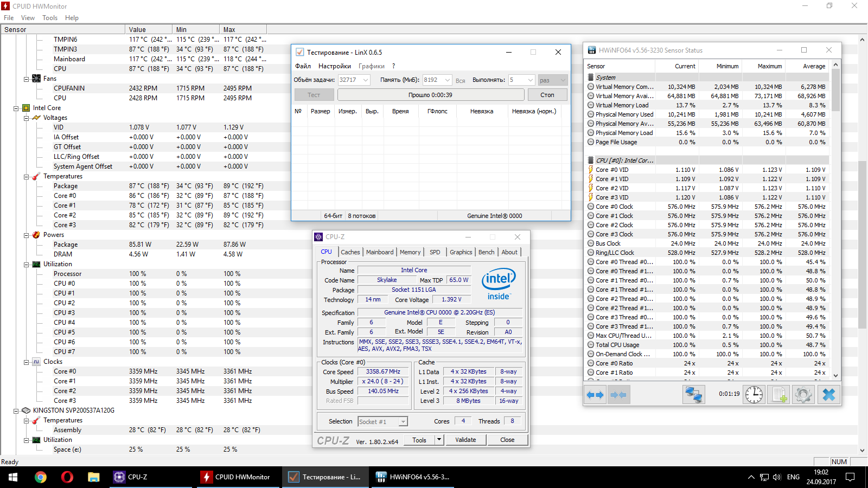
Task: Click the KINGSTON drive icon in HWMonitor
Action: click(x=26, y=410)
